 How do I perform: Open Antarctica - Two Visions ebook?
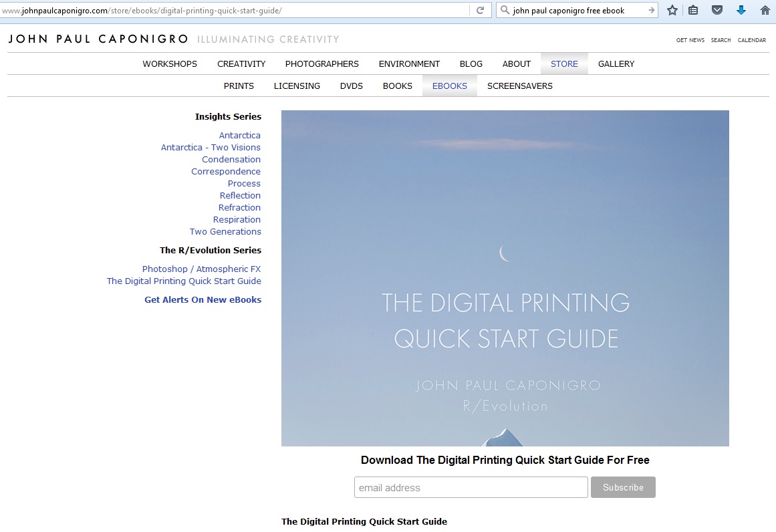[211, 147]
